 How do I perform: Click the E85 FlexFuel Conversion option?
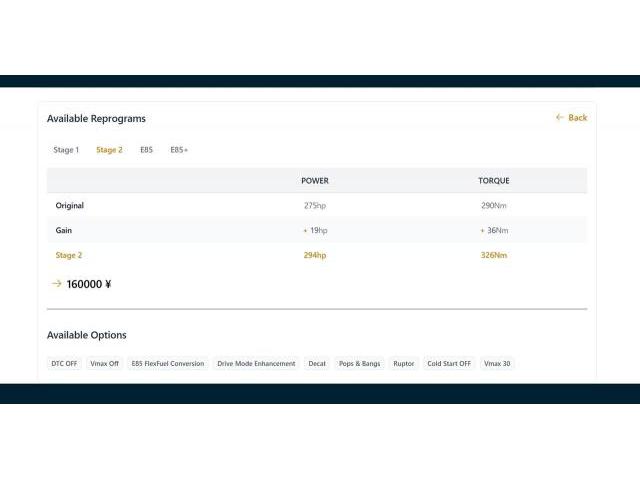click(x=168, y=364)
